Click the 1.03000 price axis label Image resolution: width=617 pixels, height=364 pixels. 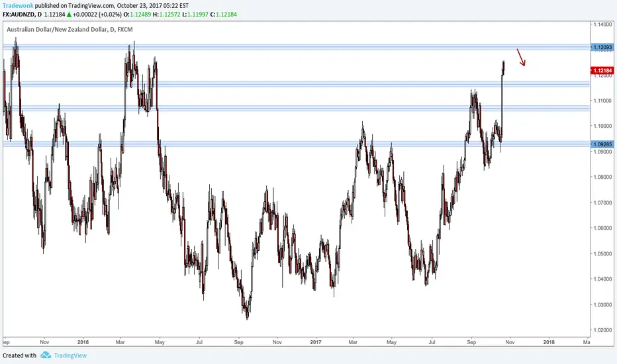tap(603, 304)
